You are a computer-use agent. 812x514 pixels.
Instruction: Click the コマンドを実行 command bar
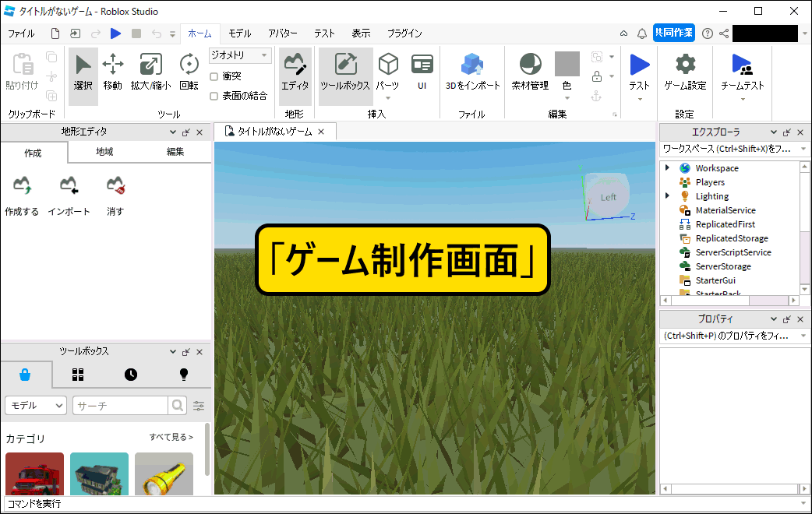(402, 504)
